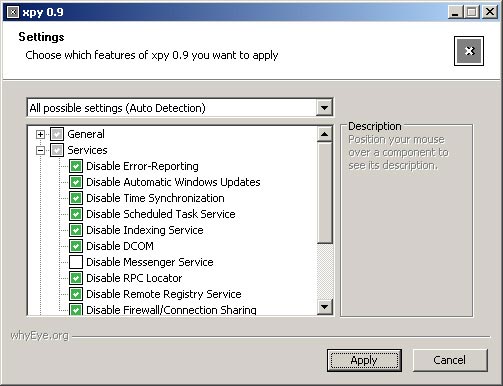The image size is (503, 386).
Task: Click the scrollbar up arrow in list
Action: (x=324, y=134)
